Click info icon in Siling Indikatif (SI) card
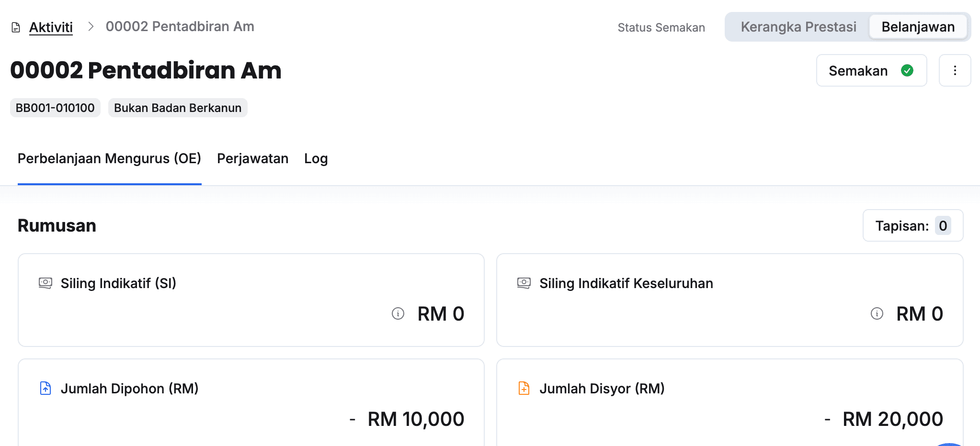The image size is (980, 446). pos(398,313)
